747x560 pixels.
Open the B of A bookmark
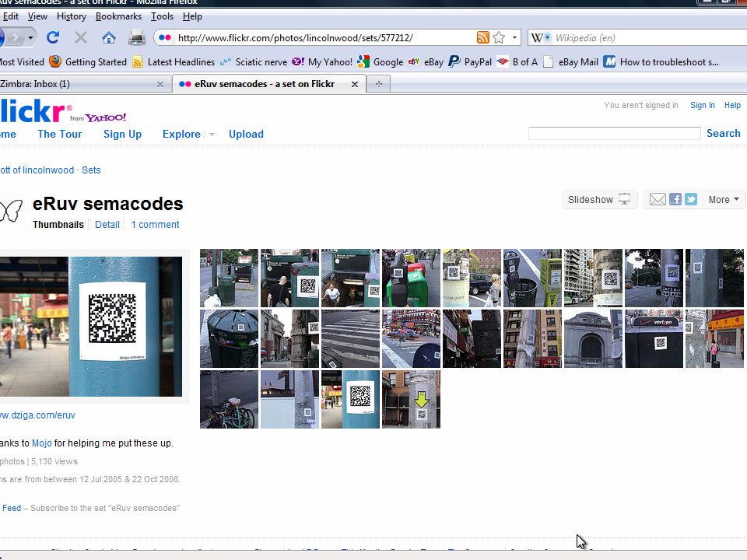(517, 62)
